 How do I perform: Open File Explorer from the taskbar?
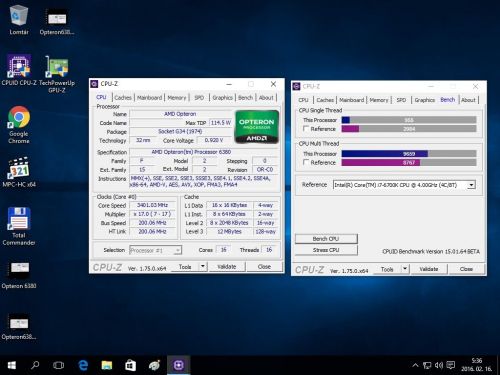pos(107,365)
